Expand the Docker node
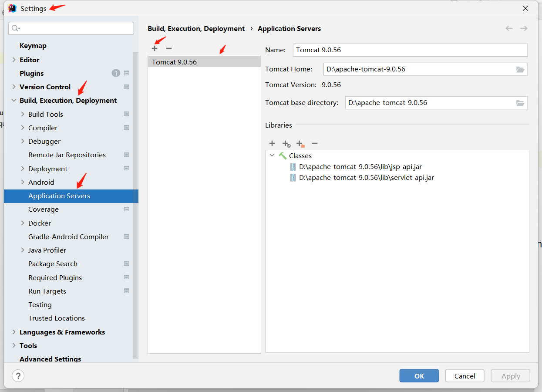 tap(23, 223)
